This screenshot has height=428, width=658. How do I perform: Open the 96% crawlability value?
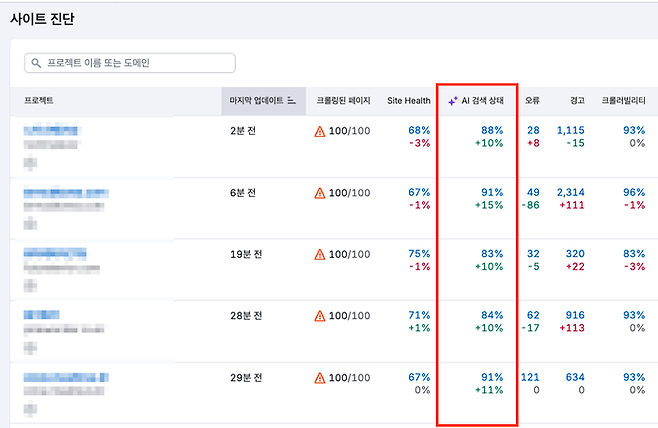[634, 192]
